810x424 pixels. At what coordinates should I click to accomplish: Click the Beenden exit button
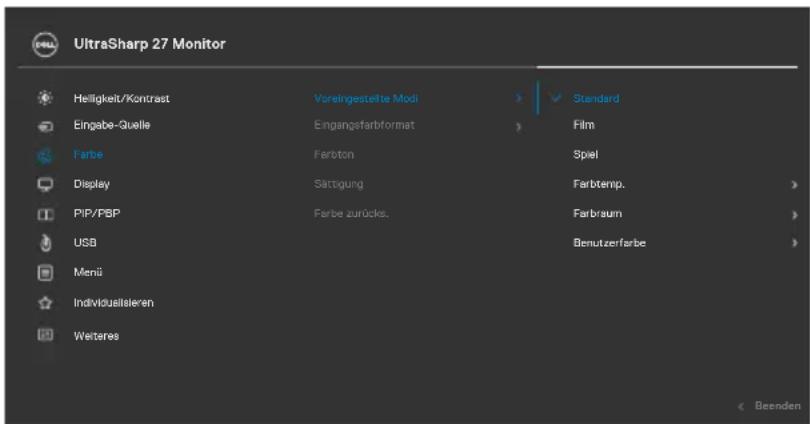777,406
